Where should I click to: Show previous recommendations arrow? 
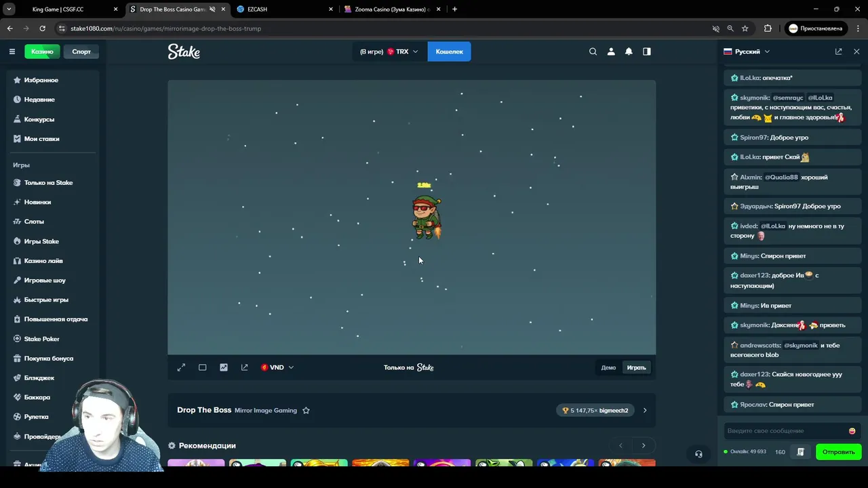tap(620, 445)
